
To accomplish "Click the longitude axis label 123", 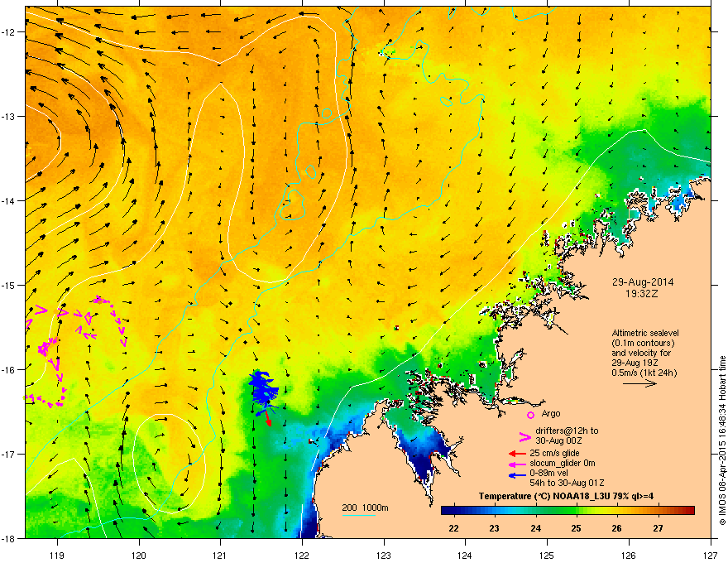I will (384, 555).
